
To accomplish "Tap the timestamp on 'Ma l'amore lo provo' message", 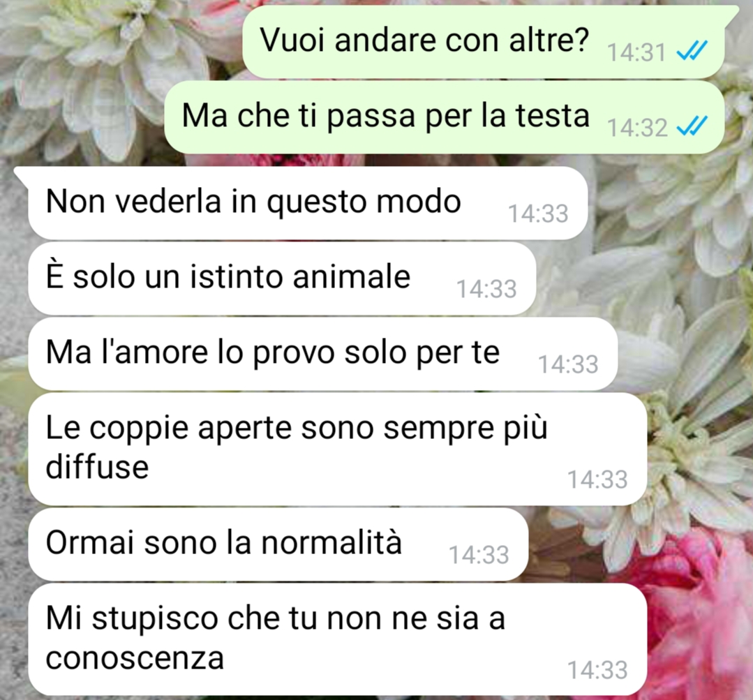I will (568, 364).
